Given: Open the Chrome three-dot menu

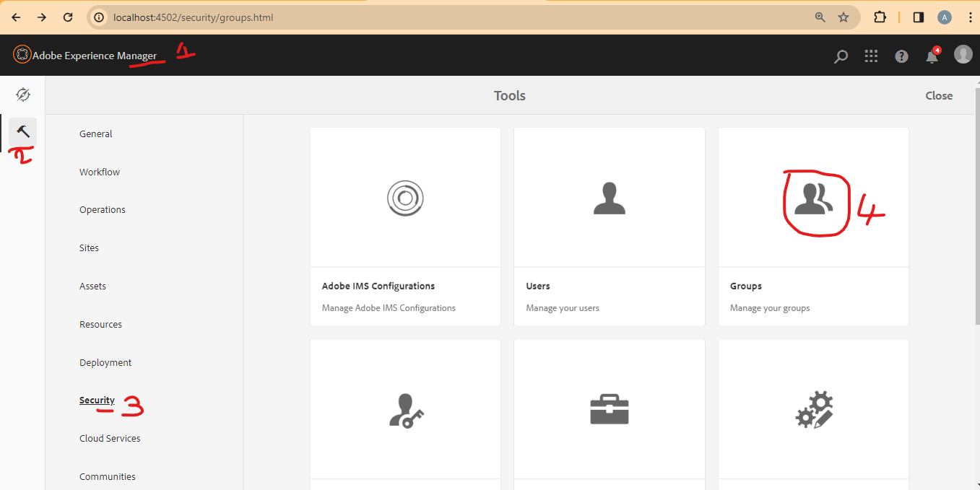Looking at the screenshot, I should point(971,17).
